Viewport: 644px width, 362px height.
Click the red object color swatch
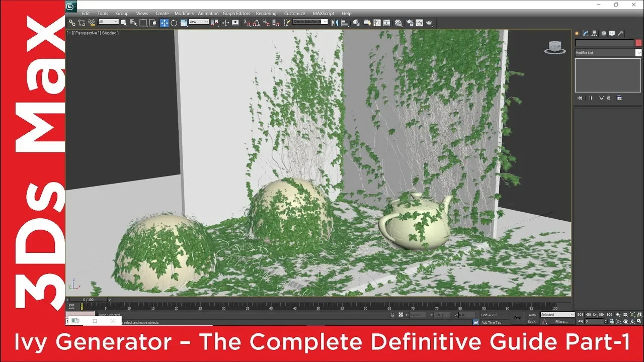(638, 43)
